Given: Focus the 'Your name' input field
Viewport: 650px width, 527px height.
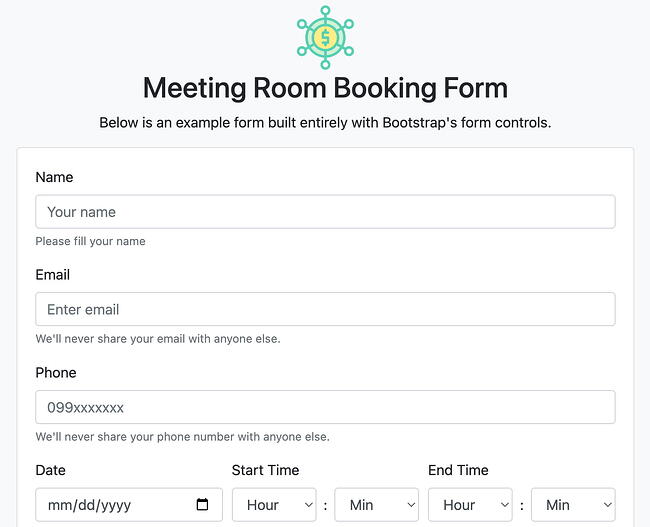Looking at the screenshot, I should click(325, 212).
